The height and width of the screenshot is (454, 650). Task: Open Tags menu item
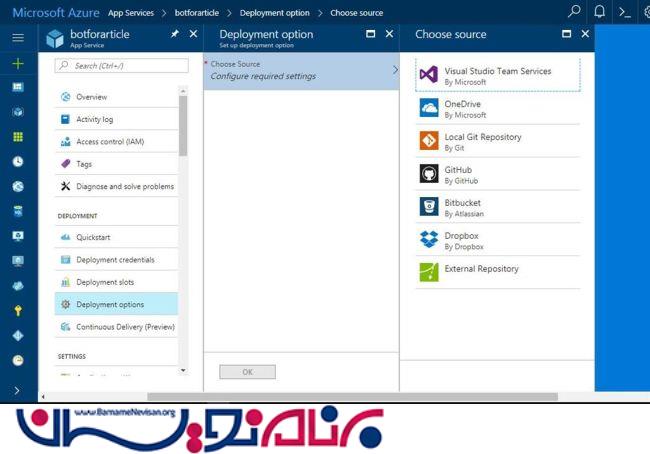point(116,164)
